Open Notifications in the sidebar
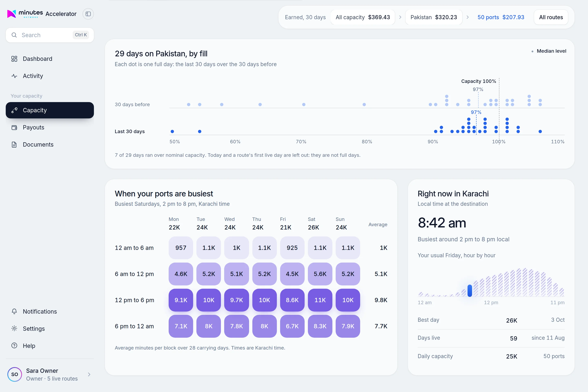Viewport: 588px width, 392px height. coord(50,312)
